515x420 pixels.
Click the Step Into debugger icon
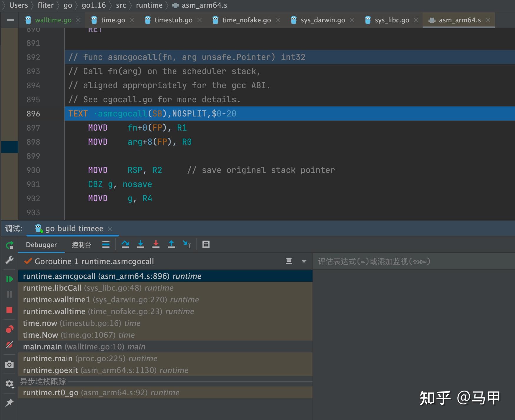pyautogui.click(x=141, y=244)
